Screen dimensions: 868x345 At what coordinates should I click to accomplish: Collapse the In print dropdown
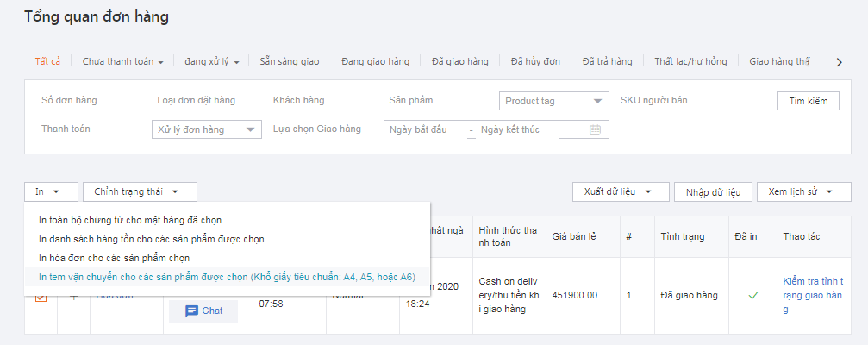tap(51, 191)
